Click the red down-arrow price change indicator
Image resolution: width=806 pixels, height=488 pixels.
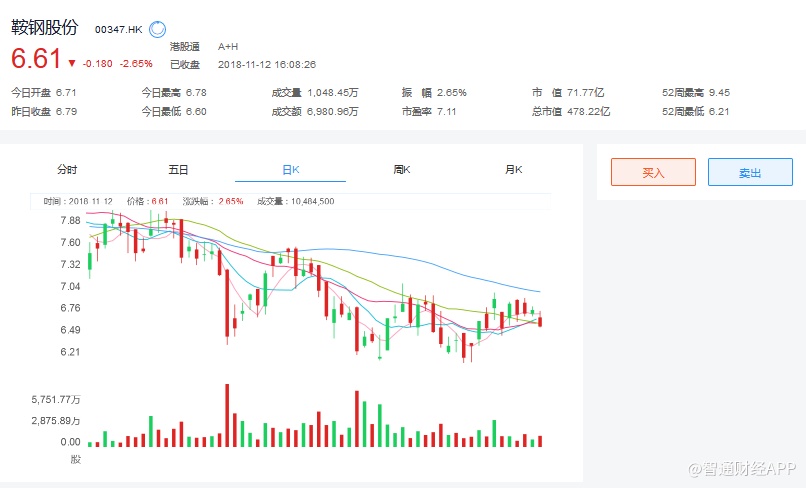pyautogui.click(x=72, y=63)
